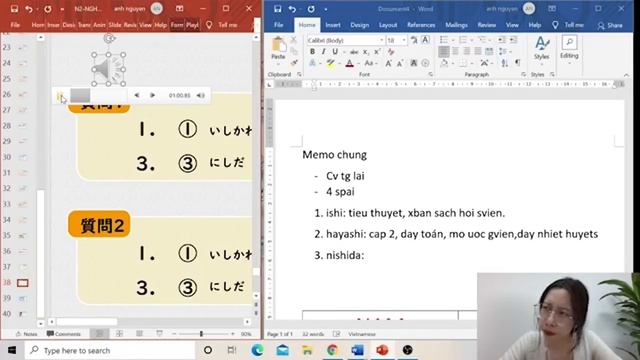Increase indent in Word paragraph group
This screenshot has height=360, width=640.
pos(513,40)
